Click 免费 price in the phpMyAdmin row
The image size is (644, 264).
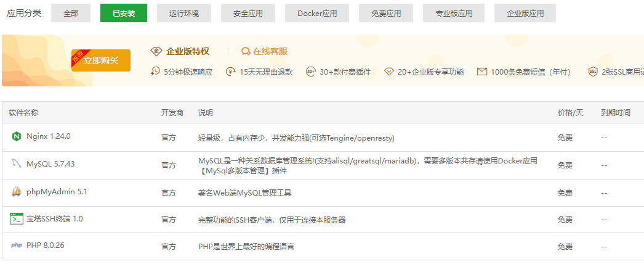[565, 192]
